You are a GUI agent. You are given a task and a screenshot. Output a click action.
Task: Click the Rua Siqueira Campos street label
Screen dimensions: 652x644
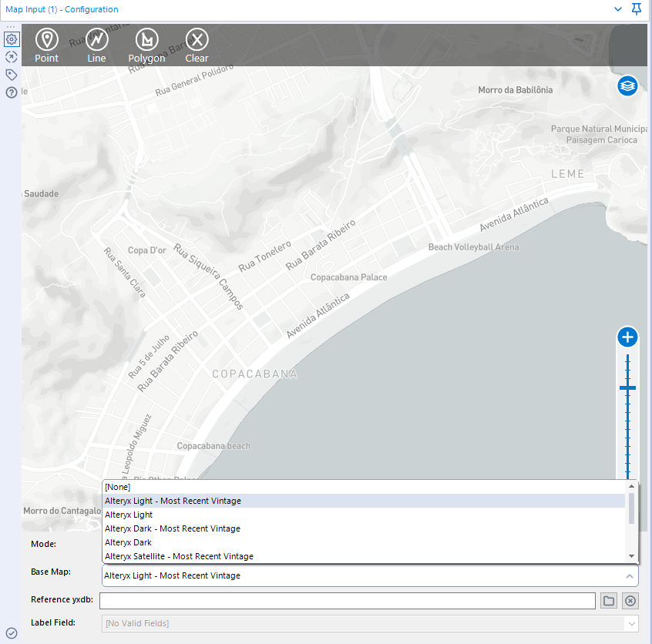click(x=208, y=277)
